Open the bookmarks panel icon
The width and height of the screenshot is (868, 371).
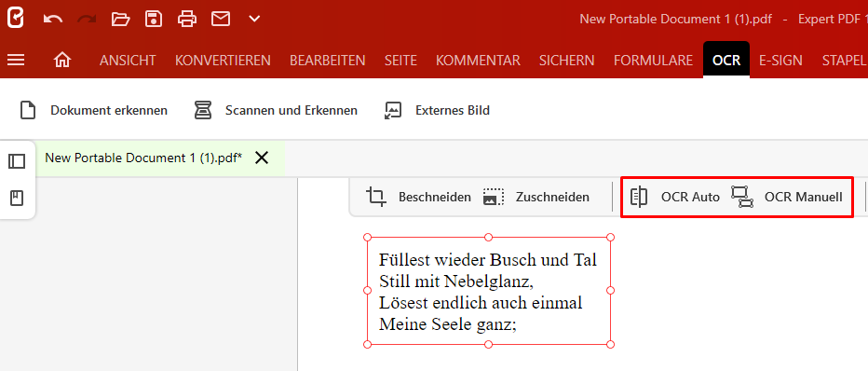coord(17,199)
